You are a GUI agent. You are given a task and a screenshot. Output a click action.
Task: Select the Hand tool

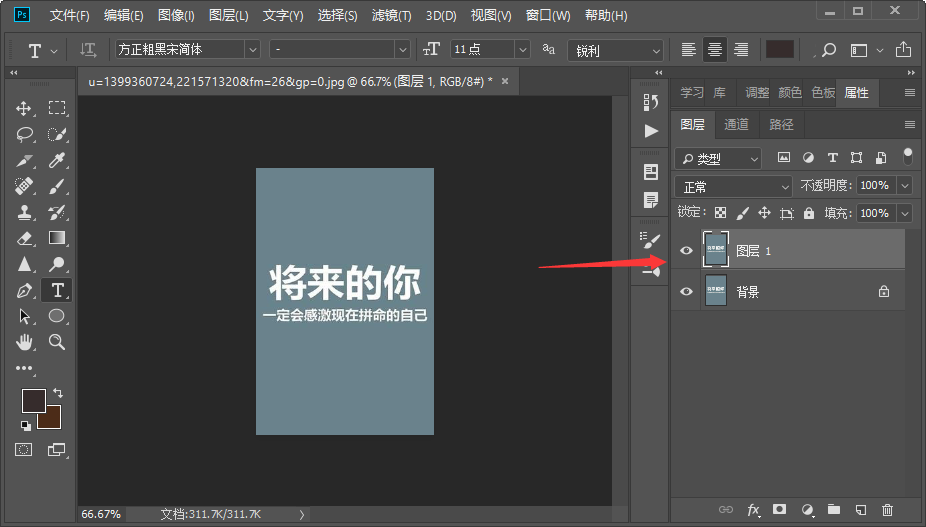point(24,342)
